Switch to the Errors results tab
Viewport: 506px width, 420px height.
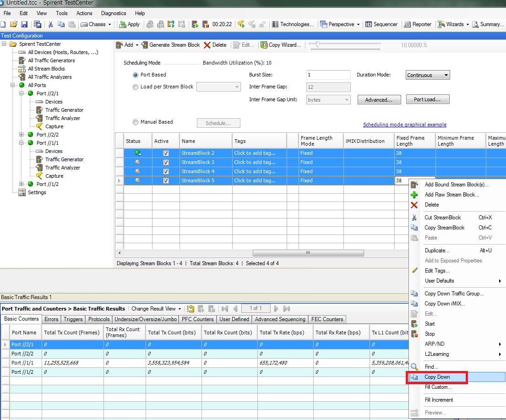pyautogui.click(x=51, y=319)
